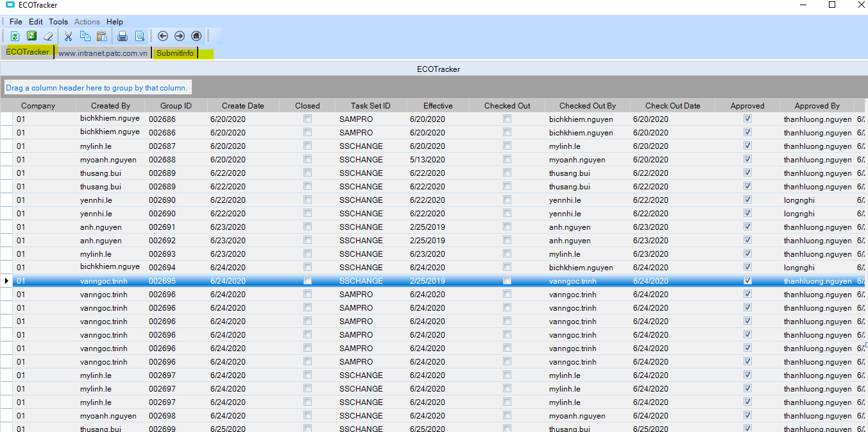Click the Checked Out column header
Image resolution: width=868 pixels, height=432 pixels.
click(507, 106)
